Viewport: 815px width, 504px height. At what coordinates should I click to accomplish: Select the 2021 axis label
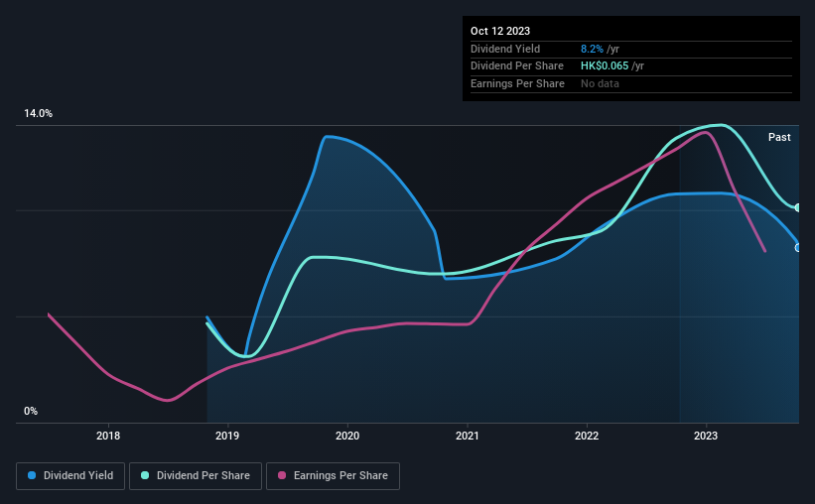[x=468, y=436]
